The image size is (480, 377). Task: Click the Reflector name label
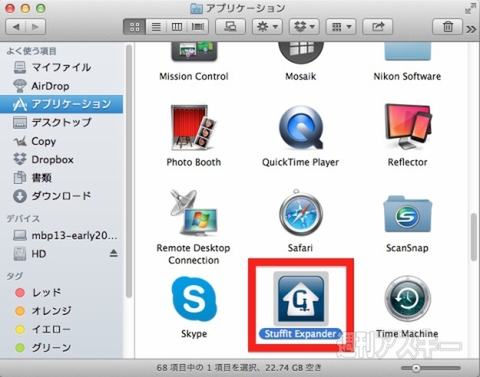pos(407,162)
